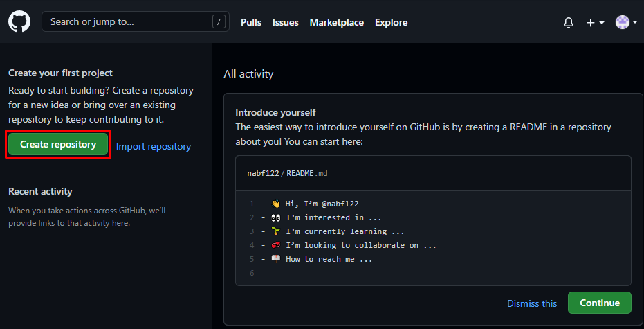Click the Introduce yourself heading
The width and height of the screenshot is (644, 329).
pos(275,112)
